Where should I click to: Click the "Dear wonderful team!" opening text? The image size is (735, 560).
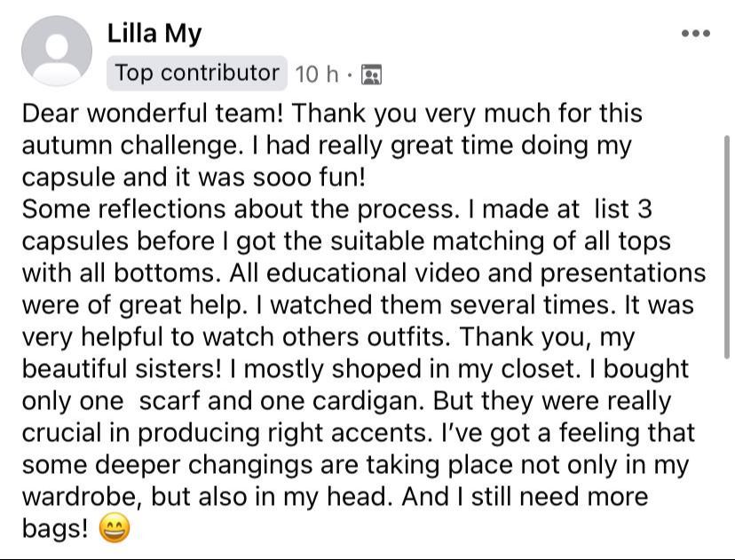click(x=153, y=114)
